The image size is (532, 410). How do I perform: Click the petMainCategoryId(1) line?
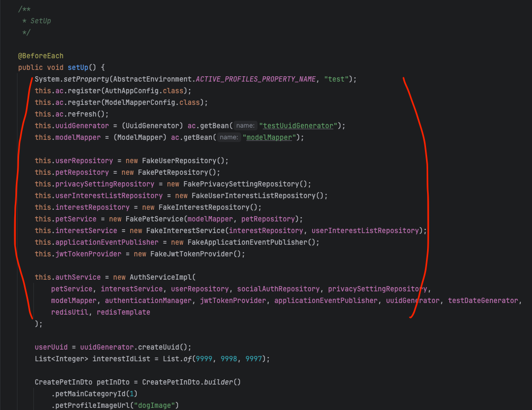click(94, 394)
